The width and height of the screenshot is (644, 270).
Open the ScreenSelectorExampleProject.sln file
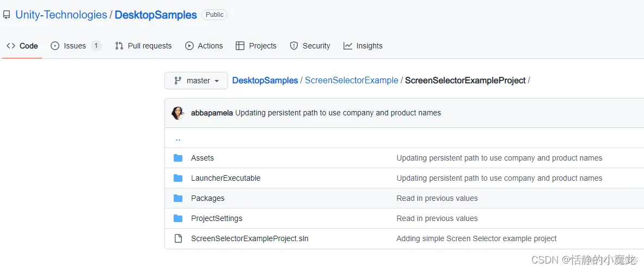click(x=250, y=238)
